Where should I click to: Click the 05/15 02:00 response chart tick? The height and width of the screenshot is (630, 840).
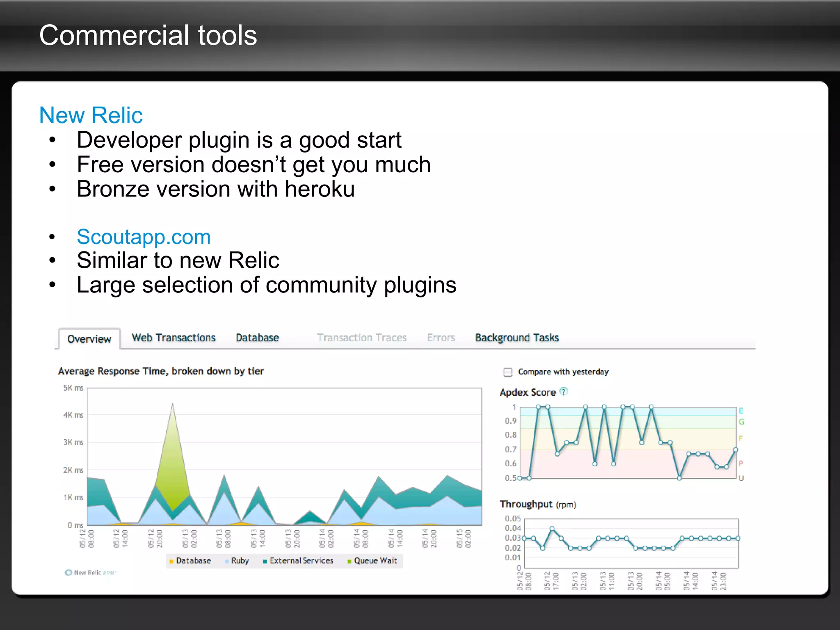tap(464, 538)
